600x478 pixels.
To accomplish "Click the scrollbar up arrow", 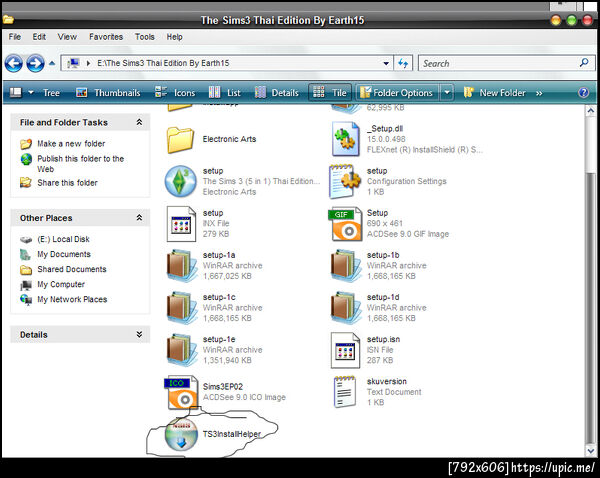I will pyautogui.click(x=590, y=111).
